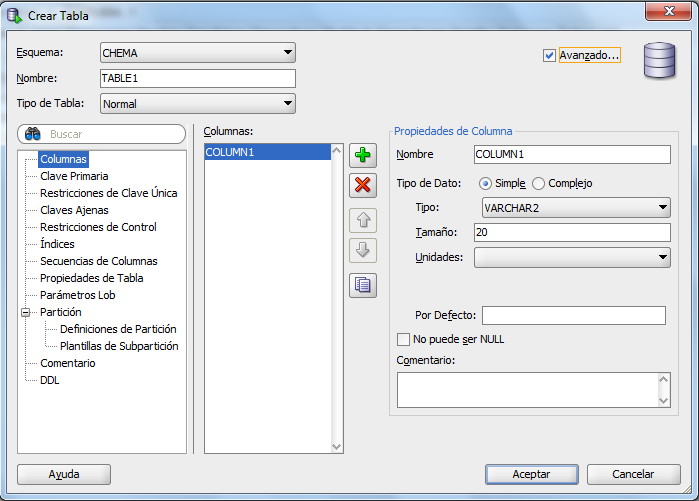The width and height of the screenshot is (699, 501).
Task: Open the Tipo VARCHAR2 dropdown
Action: tap(576, 208)
